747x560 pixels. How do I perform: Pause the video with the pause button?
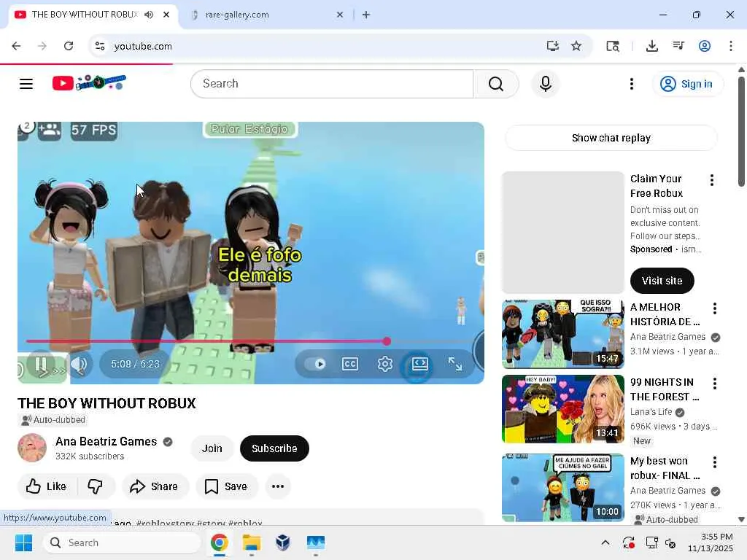[41, 365]
